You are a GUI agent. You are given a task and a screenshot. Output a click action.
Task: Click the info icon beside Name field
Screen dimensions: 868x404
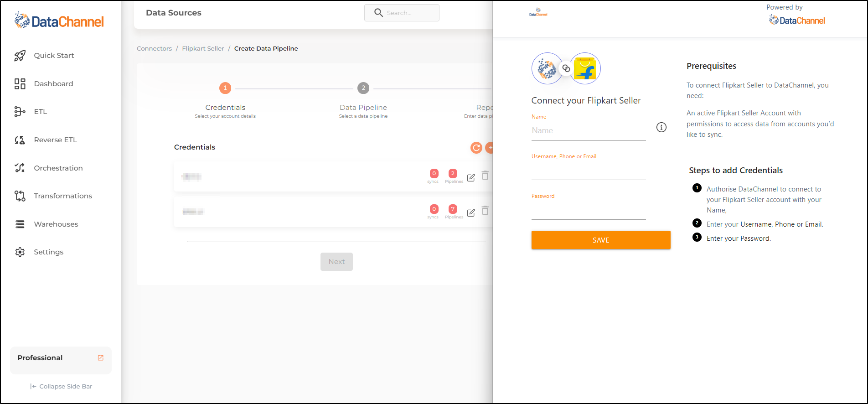point(661,127)
